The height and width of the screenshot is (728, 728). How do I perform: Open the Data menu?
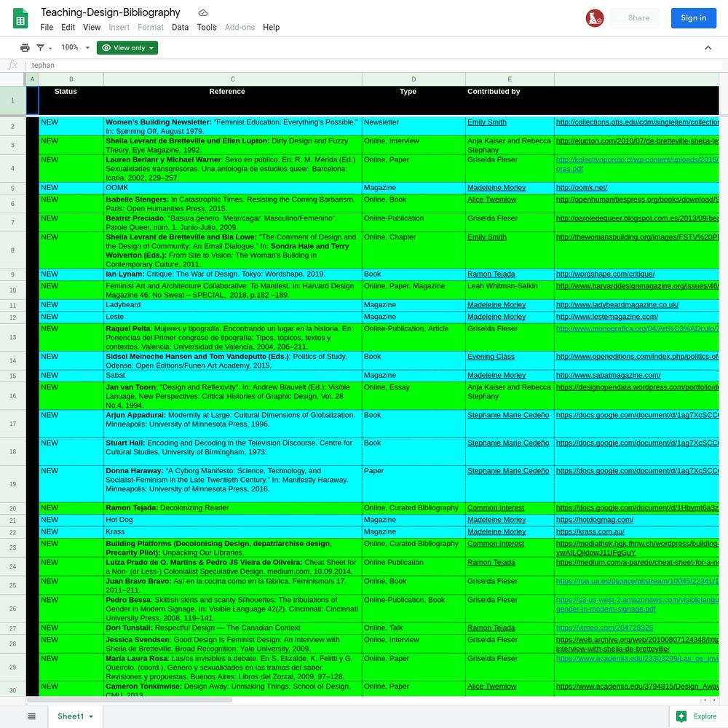coord(180,28)
